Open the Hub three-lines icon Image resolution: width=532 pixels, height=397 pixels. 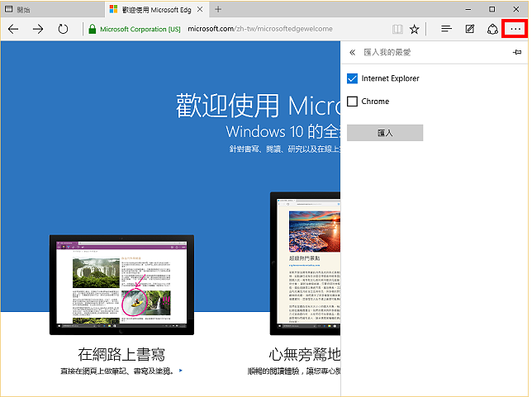pos(446,29)
